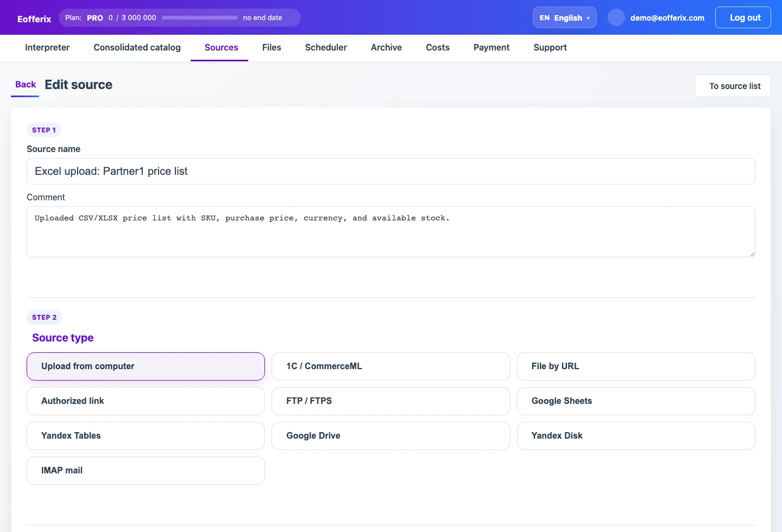Select Google Drive source type
This screenshot has height=532, width=782.
tap(391, 436)
